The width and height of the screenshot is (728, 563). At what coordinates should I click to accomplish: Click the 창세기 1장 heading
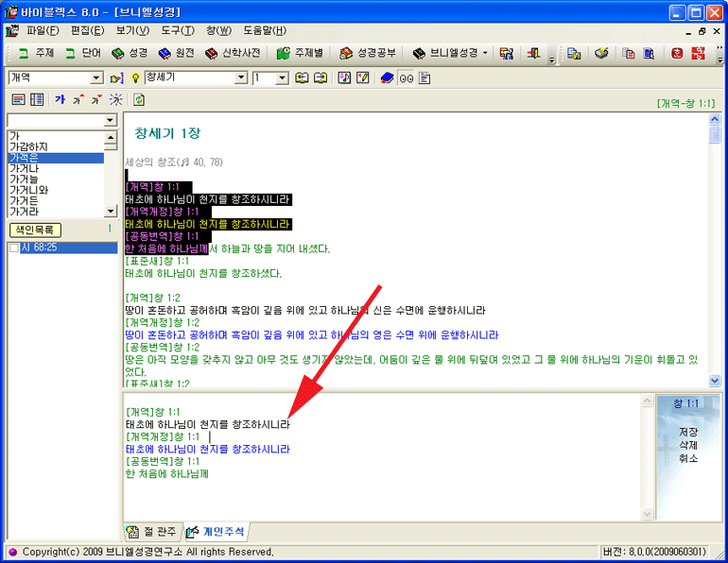click(x=167, y=133)
